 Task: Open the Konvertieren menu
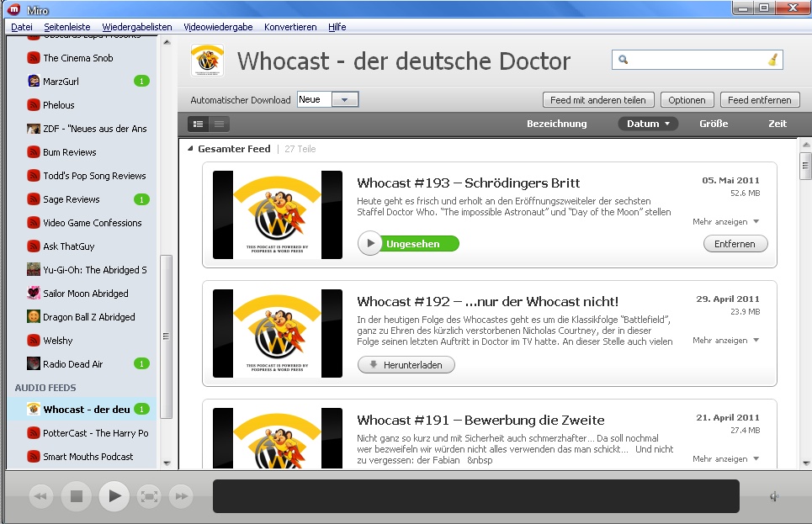[x=290, y=27]
